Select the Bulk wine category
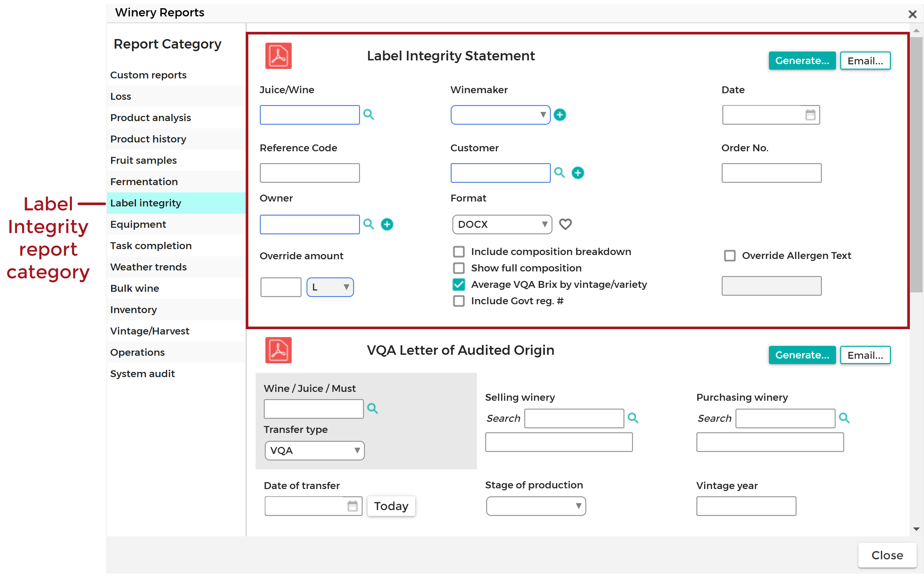The width and height of the screenshot is (924, 578). pos(176,289)
